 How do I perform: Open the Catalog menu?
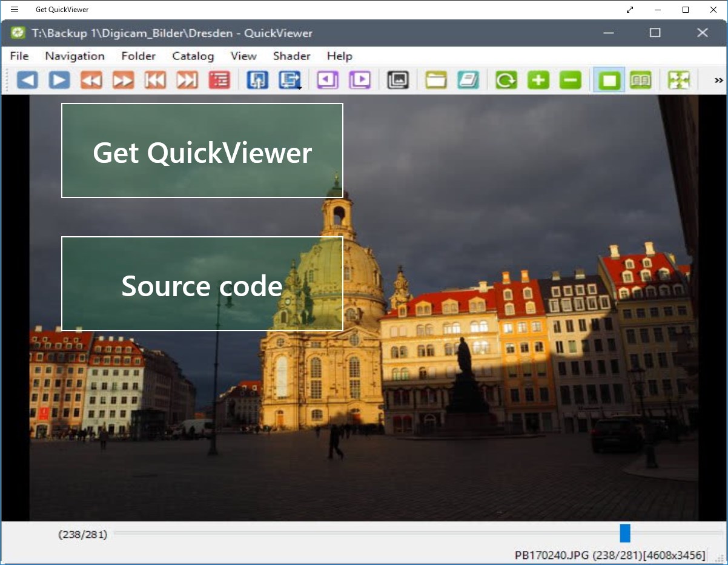click(193, 56)
